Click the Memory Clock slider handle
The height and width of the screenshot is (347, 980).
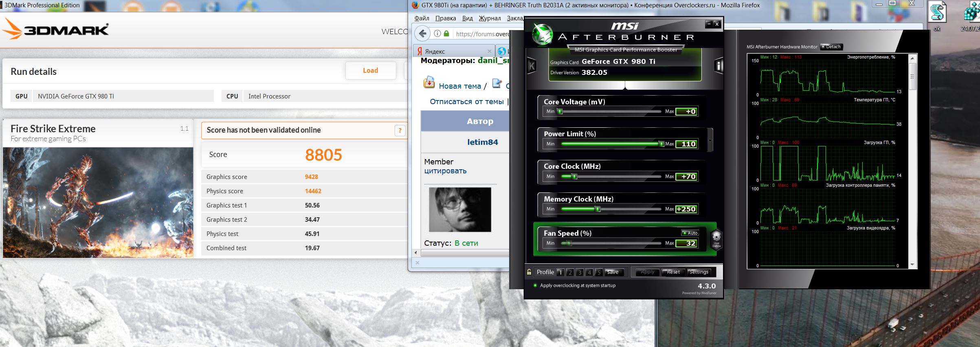(x=598, y=209)
